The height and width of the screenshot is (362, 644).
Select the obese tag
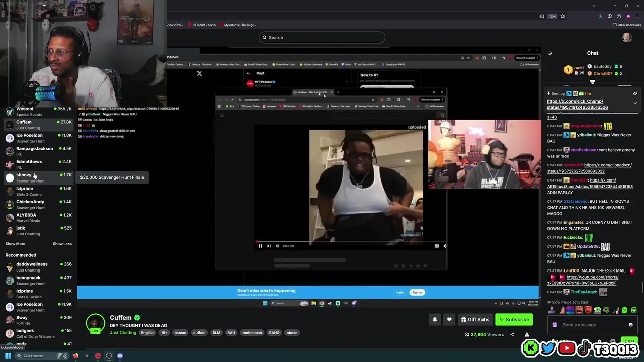pyautogui.click(x=292, y=333)
